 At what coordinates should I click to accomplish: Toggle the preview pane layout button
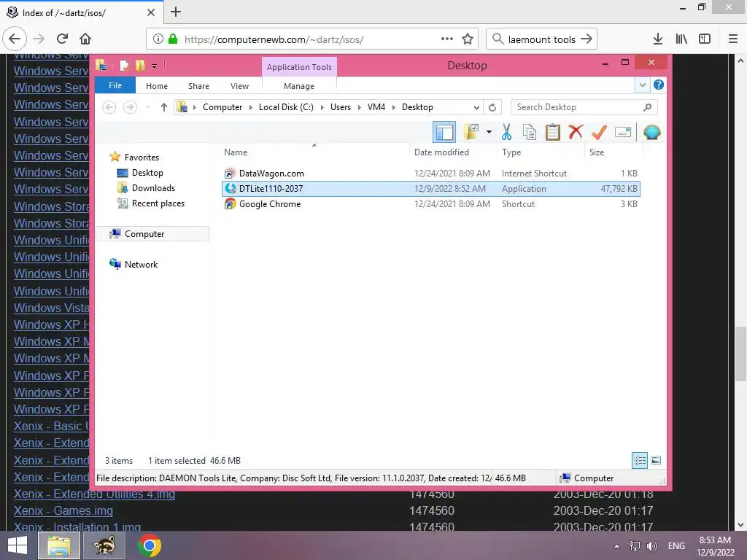tap(444, 132)
